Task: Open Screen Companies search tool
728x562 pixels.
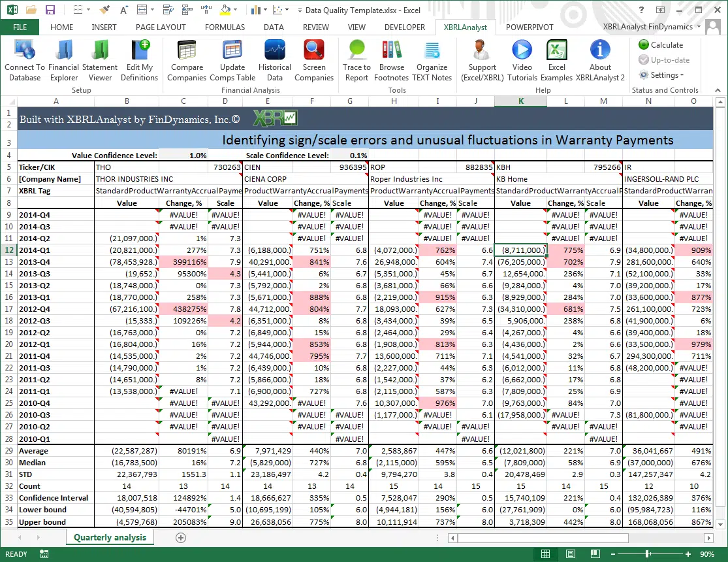Action: pyautogui.click(x=314, y=51)
